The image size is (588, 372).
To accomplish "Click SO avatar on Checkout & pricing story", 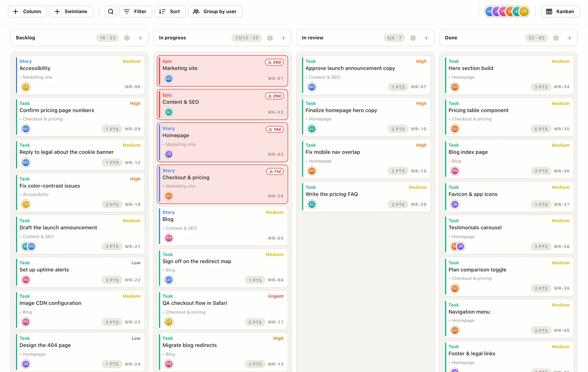I will point(169,196).
